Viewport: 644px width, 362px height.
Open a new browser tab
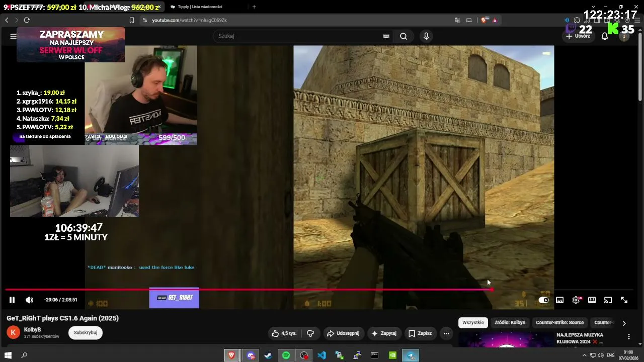(x=254, y=7)
